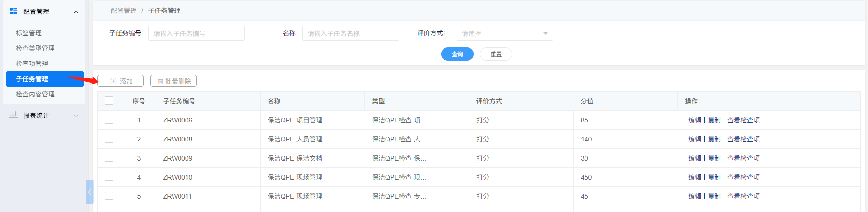Expand the 报表统计 menu chevron

pyautogui.click(x=76, y=116)
